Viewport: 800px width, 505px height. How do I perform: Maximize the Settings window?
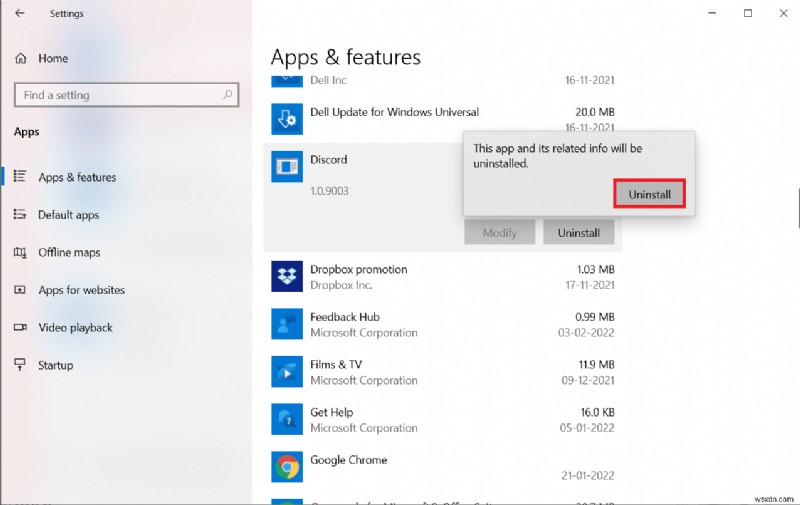(x=748, y=13)
